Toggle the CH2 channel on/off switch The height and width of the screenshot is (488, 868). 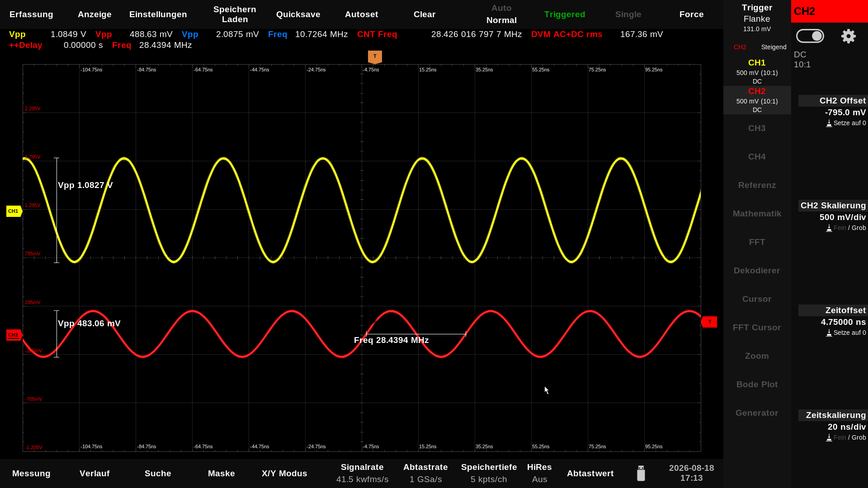point(810,36)
